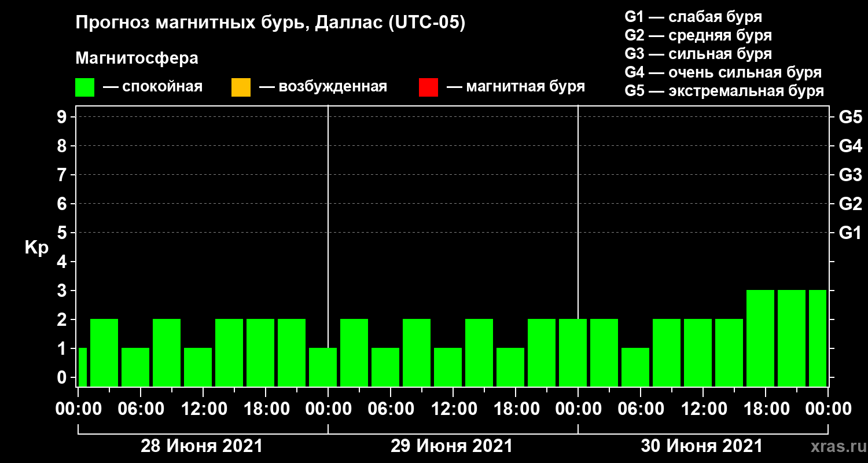The image size is (868, 463).
Task: Click the '— спокойная' legend label
Action: [153, 87]
